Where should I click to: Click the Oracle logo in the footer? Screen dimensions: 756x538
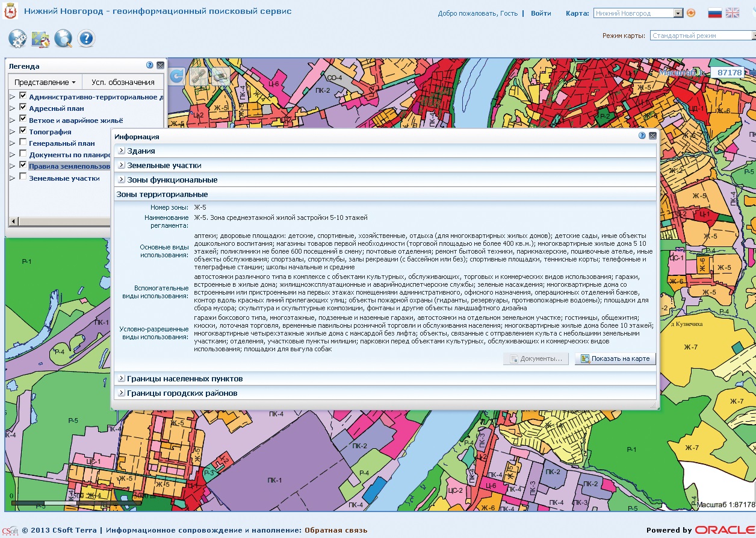[725, 530]
